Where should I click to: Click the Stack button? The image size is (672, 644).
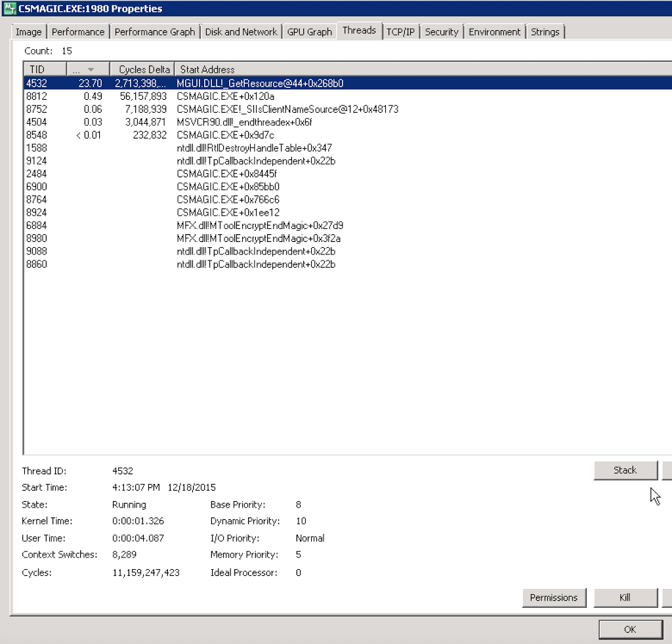pos(625,470)
